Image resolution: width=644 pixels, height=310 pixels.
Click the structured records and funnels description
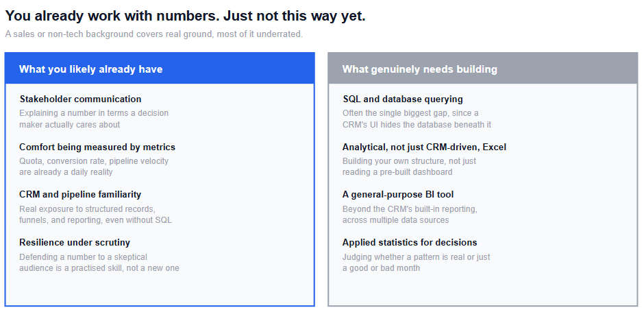[96, 215]
